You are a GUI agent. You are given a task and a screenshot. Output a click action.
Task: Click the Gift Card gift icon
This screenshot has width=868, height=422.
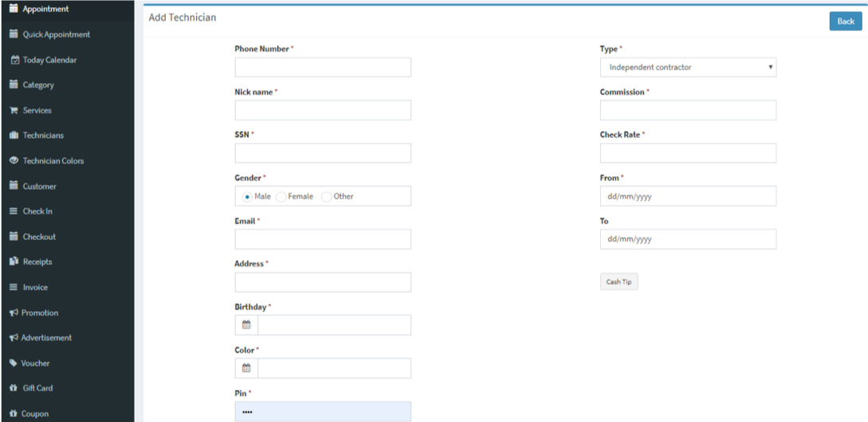(x=14, y=388)
